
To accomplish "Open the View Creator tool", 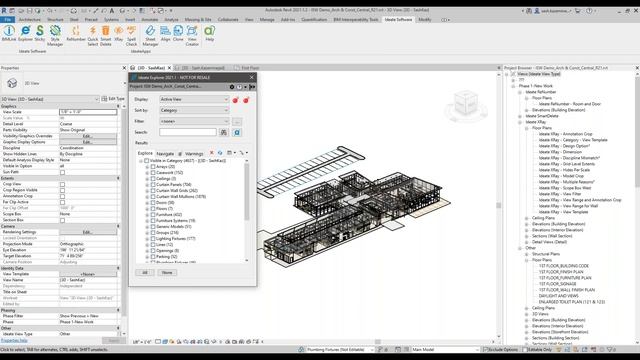I will tap(192, 36).
